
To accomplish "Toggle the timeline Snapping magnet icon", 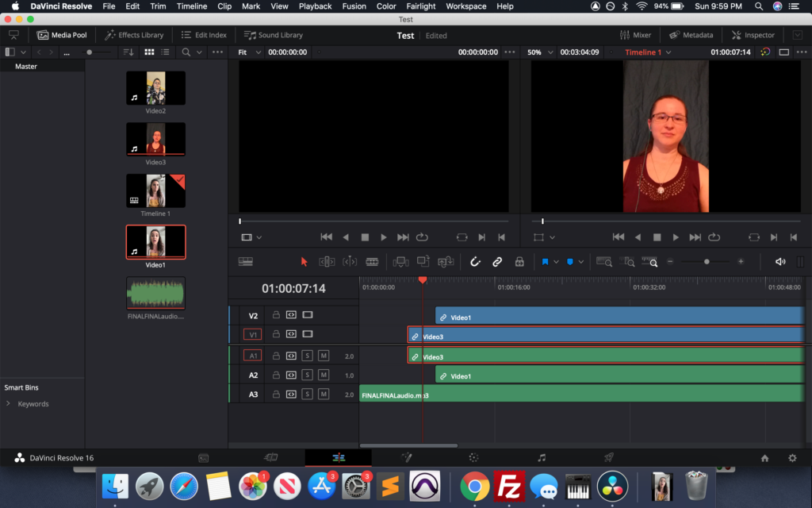I will point(475,261).
